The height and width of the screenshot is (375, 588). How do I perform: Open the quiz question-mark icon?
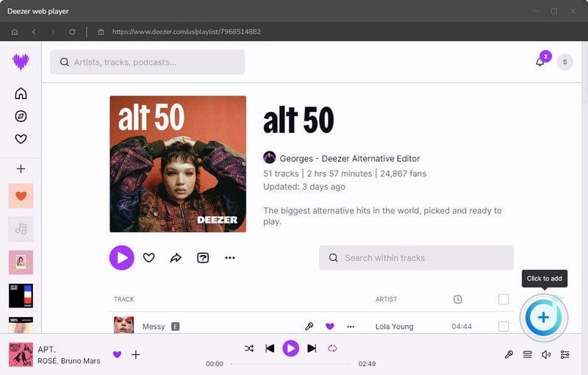(203, 257)
